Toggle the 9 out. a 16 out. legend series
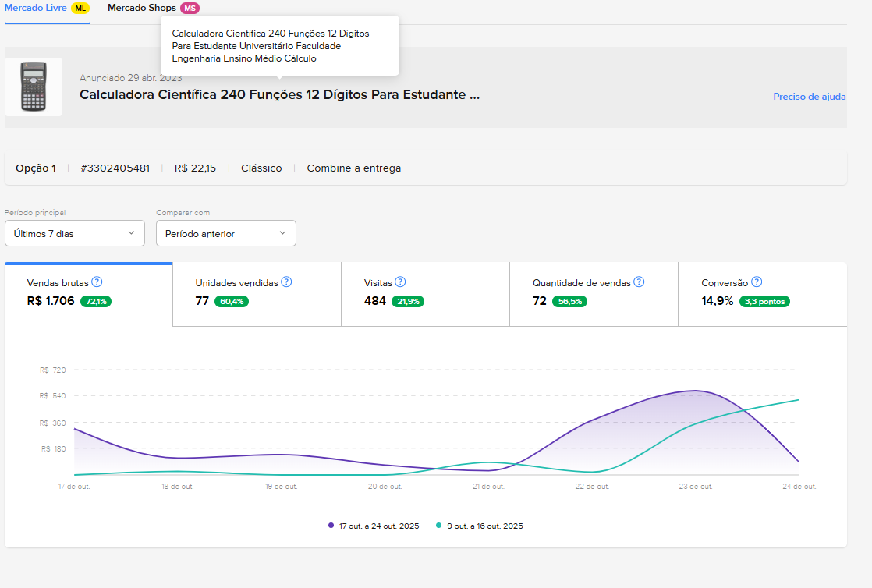This screenshot has width=872, height=588. pyautogui.click(x=480, y=526)
